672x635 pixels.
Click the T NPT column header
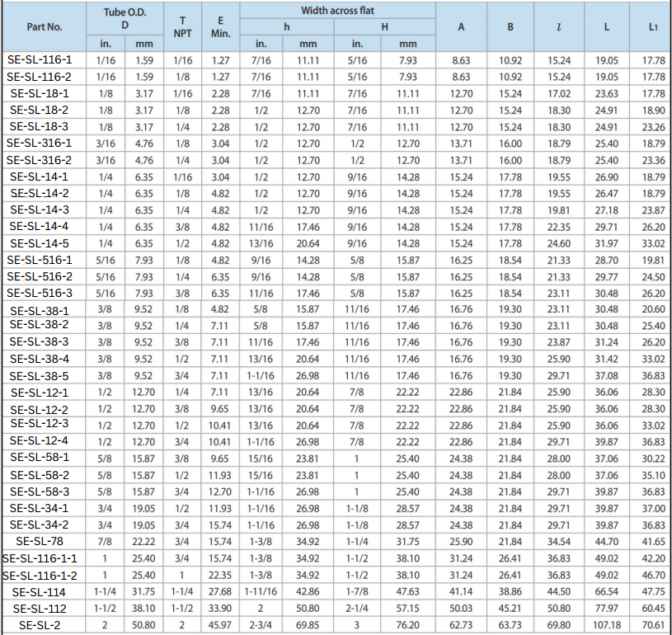click(x=182, y=26)
